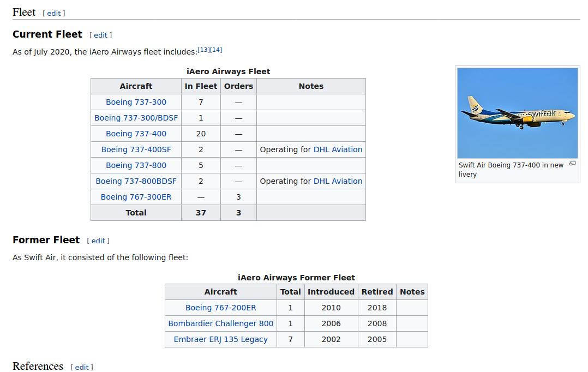Enlarge the Swift Air image via magnify icon
Viewport: 588px width, 372px height.
tap(572, 163)
